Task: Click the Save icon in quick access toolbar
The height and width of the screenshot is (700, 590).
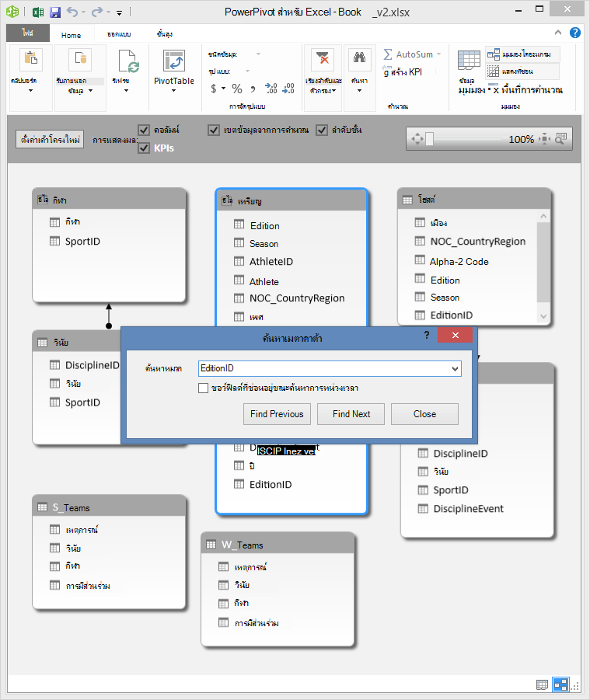Action: tap(55, 12)
